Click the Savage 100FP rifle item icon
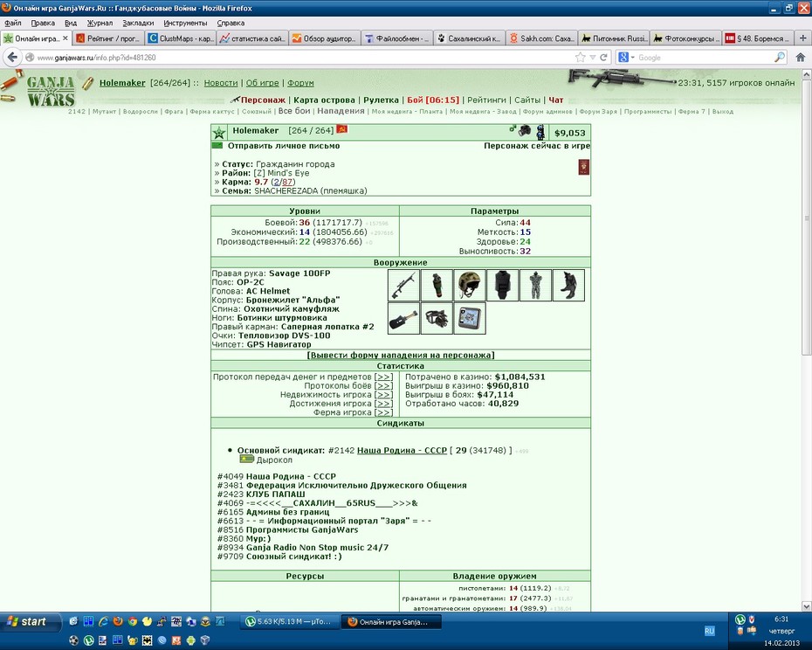Screen dimensions: 812x650 [404, 285]
